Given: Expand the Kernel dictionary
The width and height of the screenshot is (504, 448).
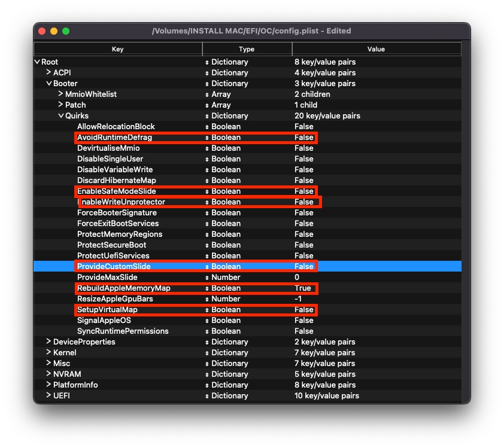Looking at the screenshot, I should [49, 353].
